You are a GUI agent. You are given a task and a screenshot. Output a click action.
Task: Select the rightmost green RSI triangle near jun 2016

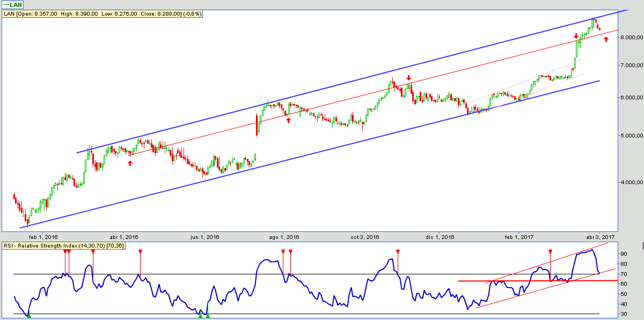tap(208, 316)
